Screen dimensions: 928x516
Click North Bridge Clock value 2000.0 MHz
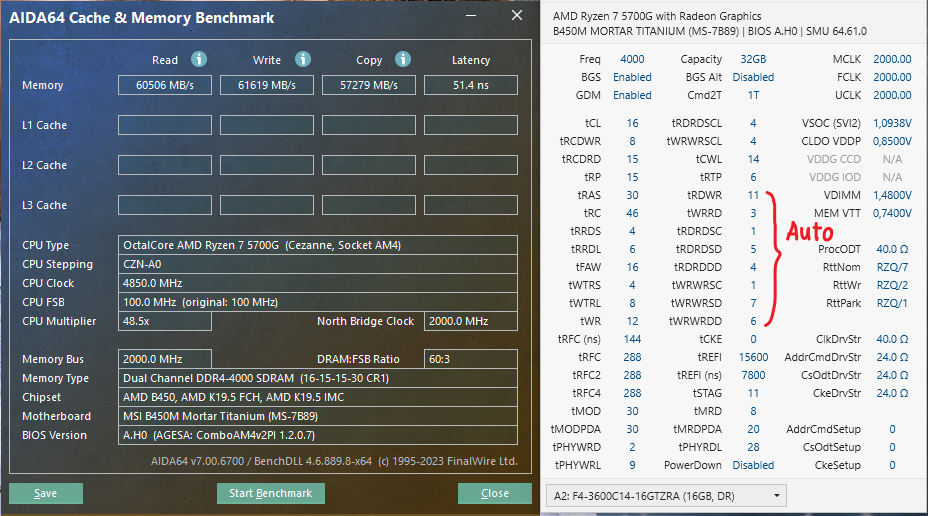[471, 321]
